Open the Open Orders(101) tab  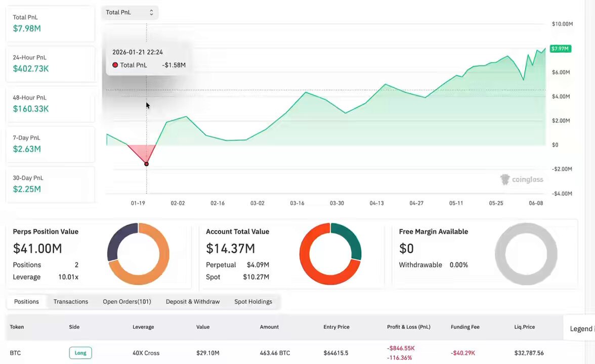coord(126,302)
